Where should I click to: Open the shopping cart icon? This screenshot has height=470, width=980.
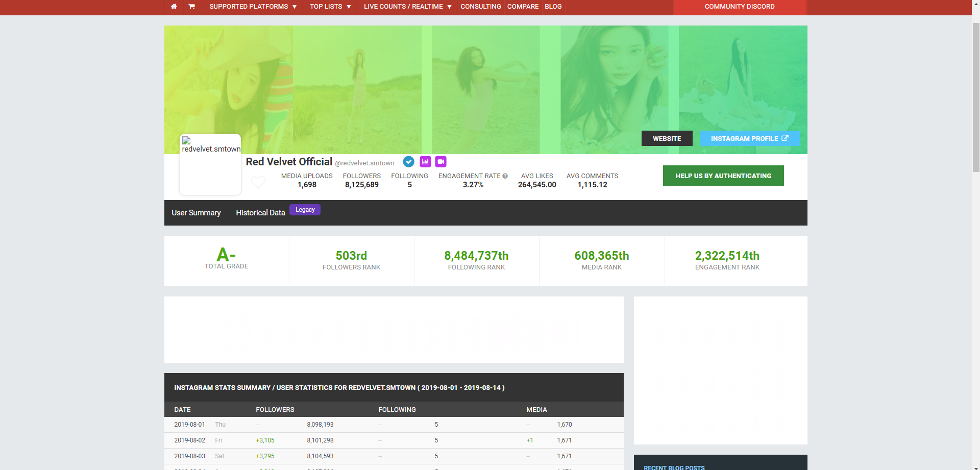coord(191,7)
